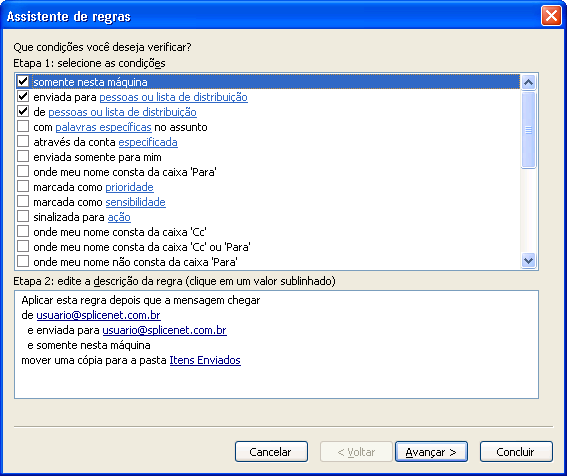567x476 pixels.
Task: Change the 'Itens Enviados' destination folder
Action: tap(205, 360)
